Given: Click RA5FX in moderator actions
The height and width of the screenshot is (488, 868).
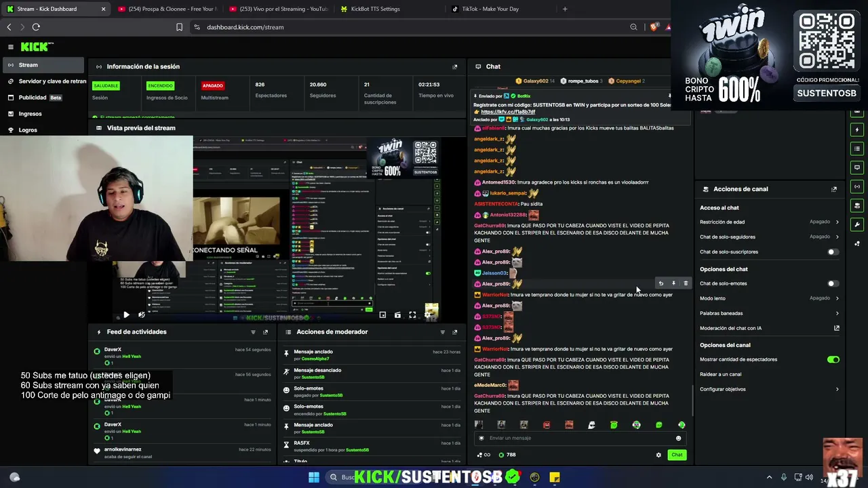Looking at the screenshot, I should tap(301, 443).
